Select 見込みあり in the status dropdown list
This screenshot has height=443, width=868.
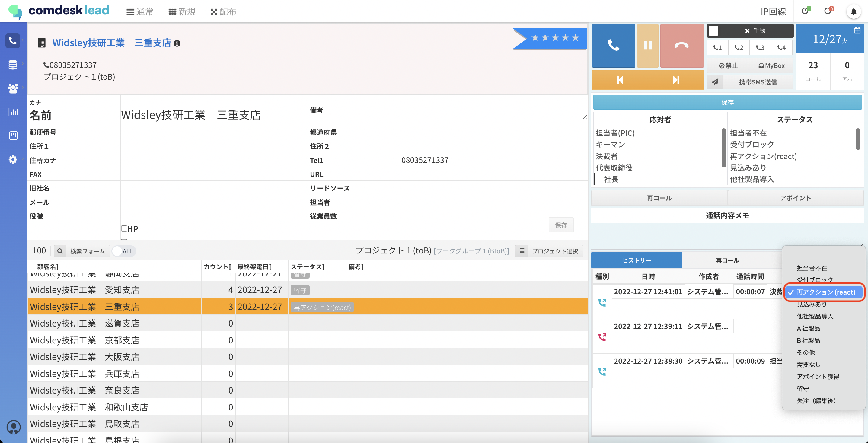[x=811, y=304]
